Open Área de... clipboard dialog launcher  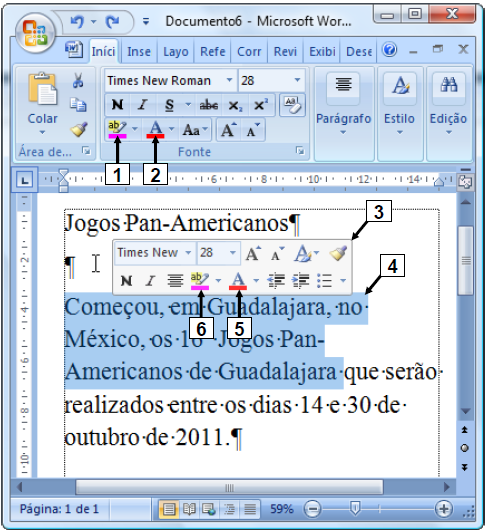coord(87,151)
